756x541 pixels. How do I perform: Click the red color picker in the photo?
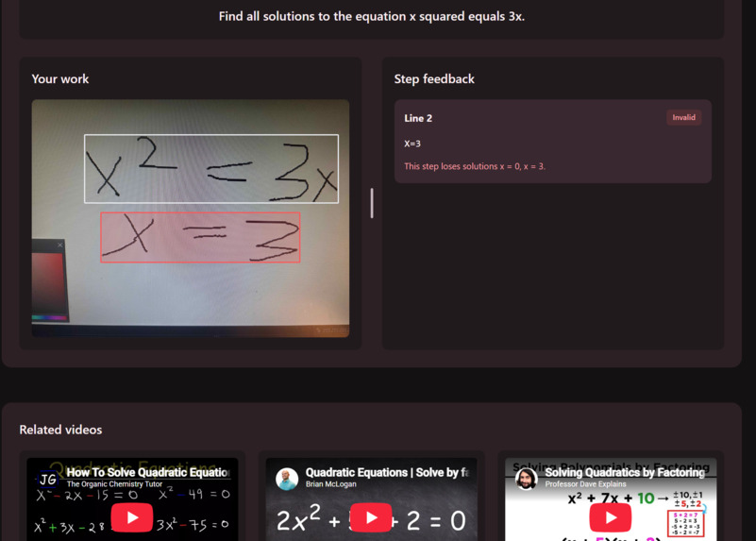tap(47, 282)
